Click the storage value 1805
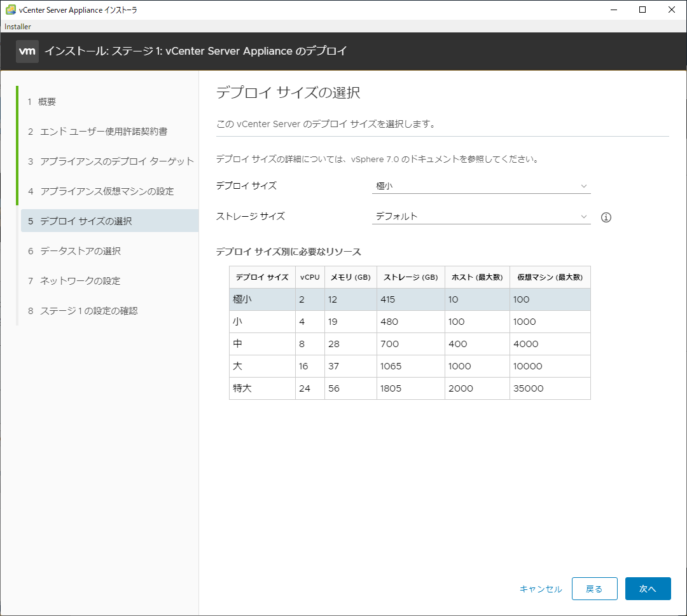 391,388
